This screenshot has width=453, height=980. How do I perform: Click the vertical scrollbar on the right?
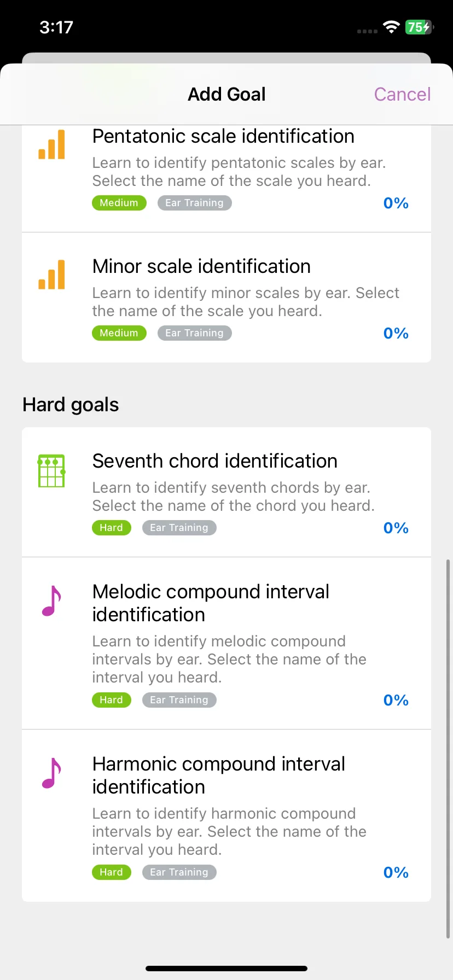point(448,749)
